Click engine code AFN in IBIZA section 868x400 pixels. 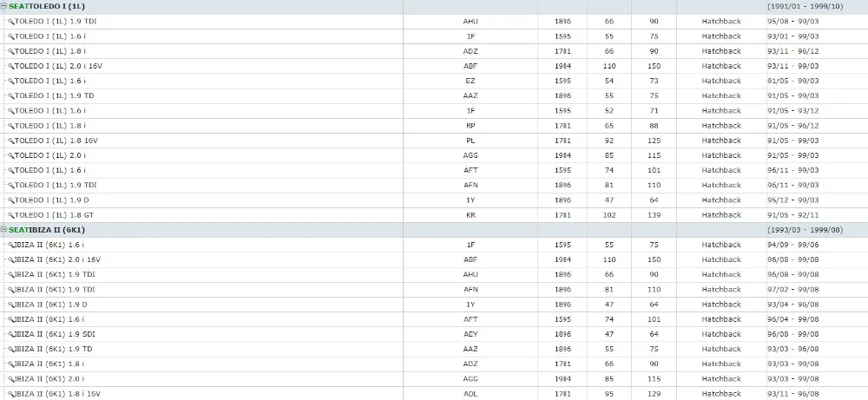pyautogui.click(x=470, y=289)
